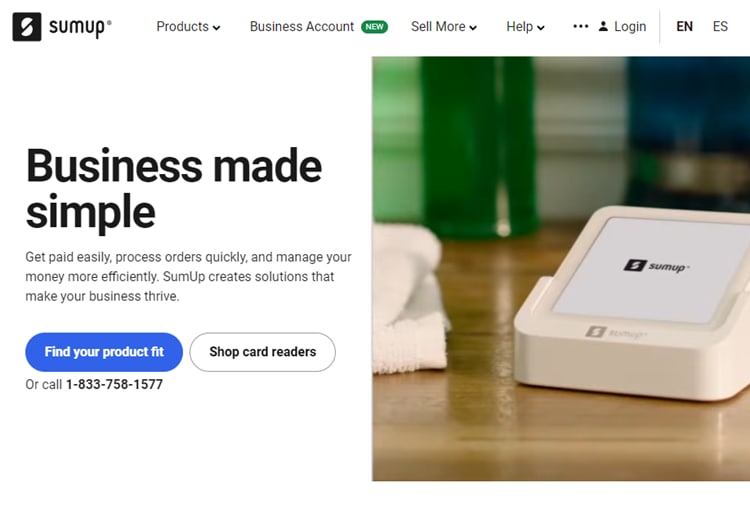
Task: Click the Shop card readers button
Action: pyautogui.click(x=263, y=352)
